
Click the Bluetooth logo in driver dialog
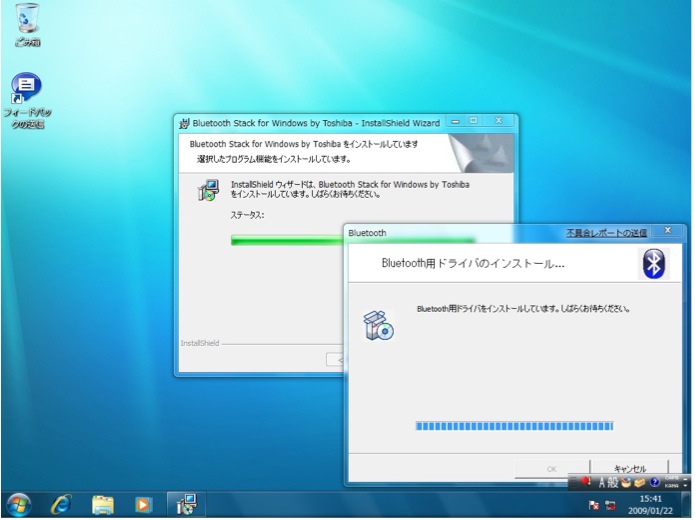click(x=654, y=264)
